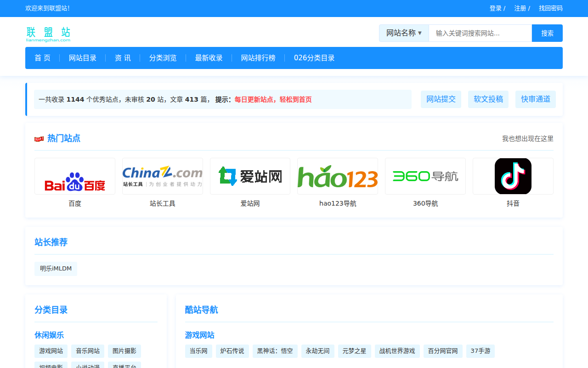Focus the keyword search input field
588x368 pixels.
(480, 33)
